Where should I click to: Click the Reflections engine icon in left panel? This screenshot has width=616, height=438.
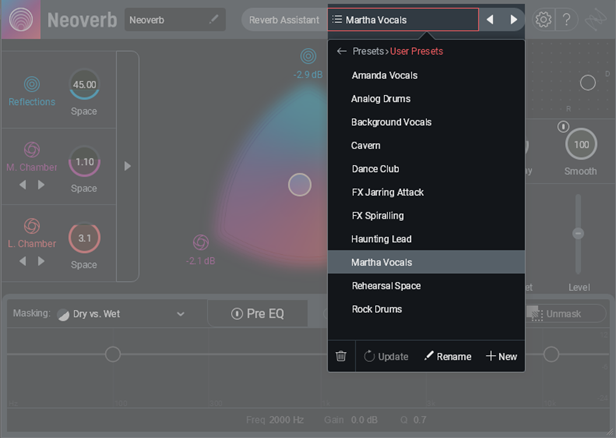click(32, 84)
